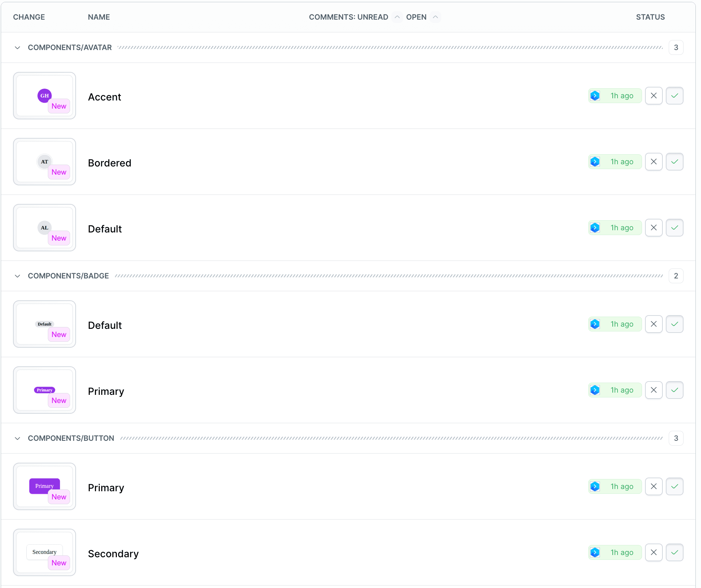Deny the Bordered story change
Screen dimensions: 701x588
654,162
